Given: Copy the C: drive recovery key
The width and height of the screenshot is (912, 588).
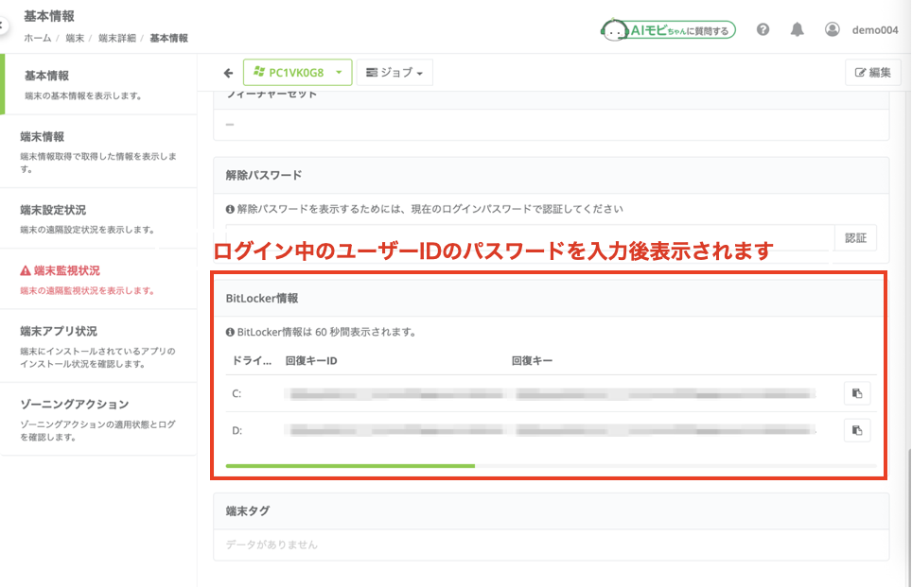Looking at the screenshot, I should (x=857, y=393).
